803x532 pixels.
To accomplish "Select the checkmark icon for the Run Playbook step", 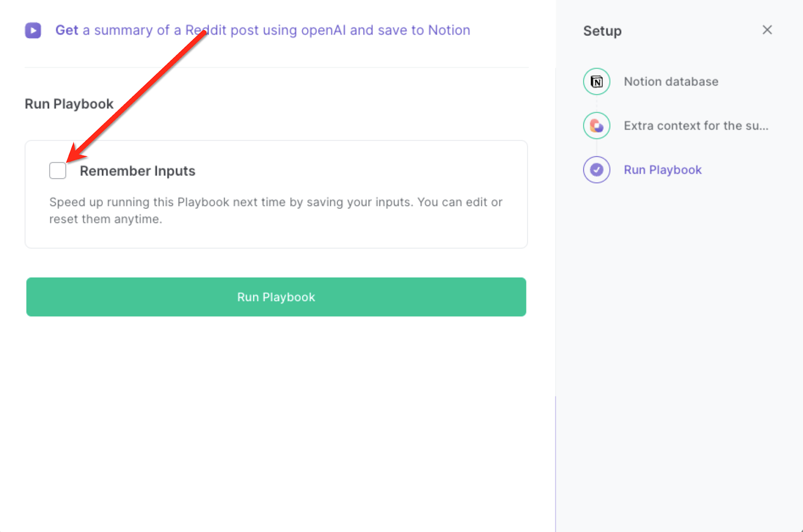I will [x=596, y=170].
